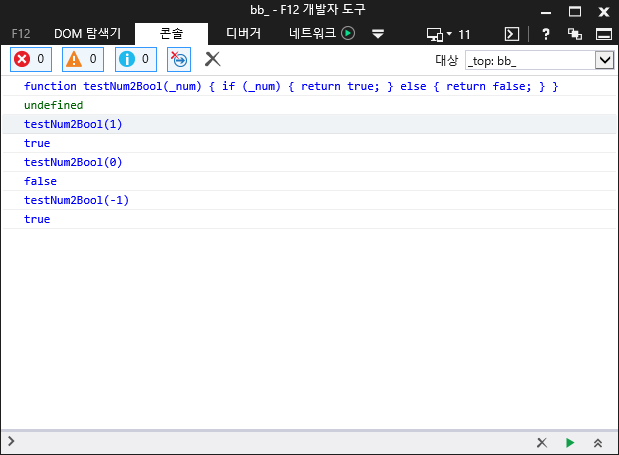Open the 대상 target dropdown

click(x=539, y=60)
